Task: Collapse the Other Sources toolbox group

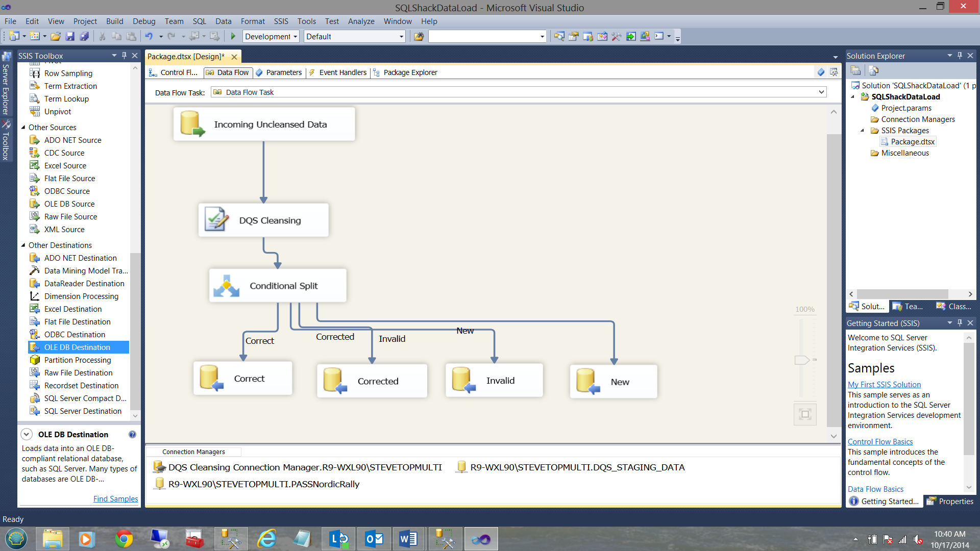Action: (23, 128)
